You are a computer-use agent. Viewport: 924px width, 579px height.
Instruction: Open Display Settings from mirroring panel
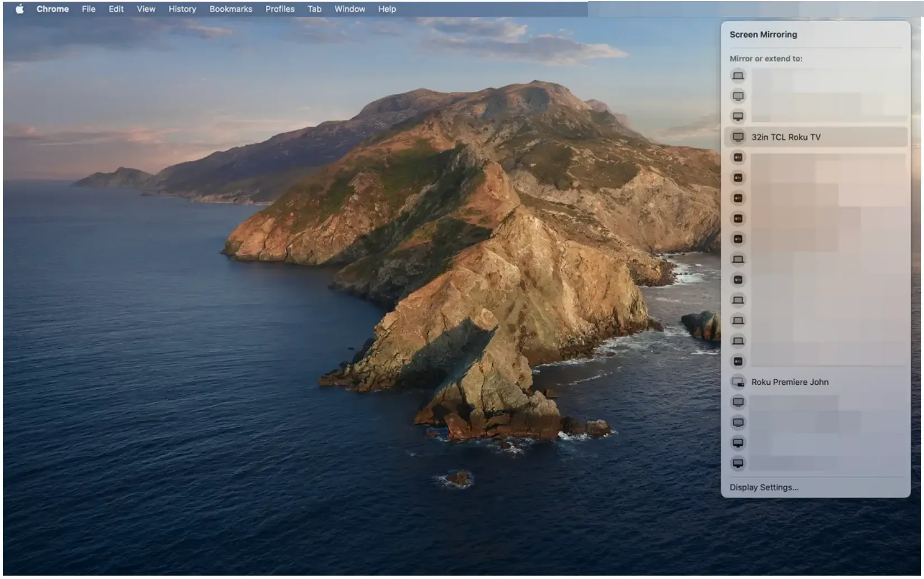764,487
